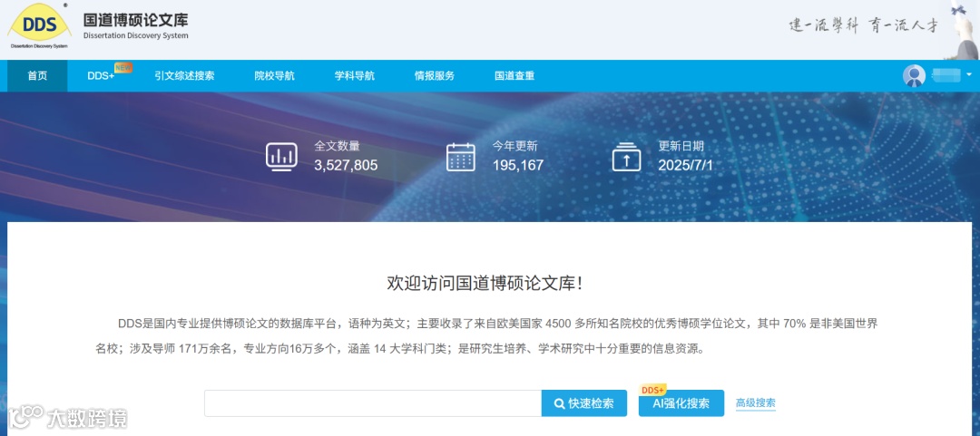Screen dimensions: 980x436
Task: Click the blurred username next to avatar
Action: tap(946, 76)
